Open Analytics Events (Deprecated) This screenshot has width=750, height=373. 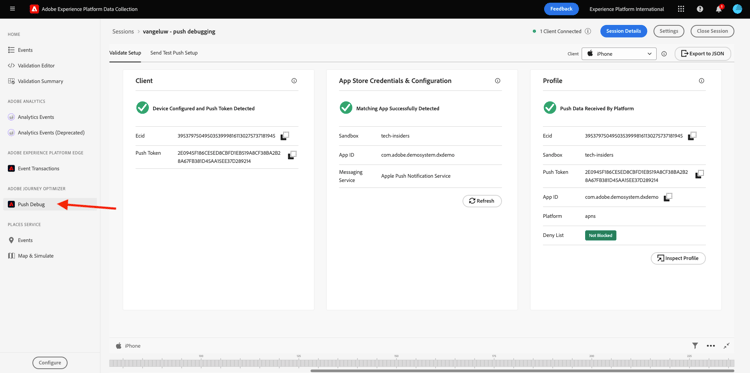pyautogui.click(x=50, y=132)
